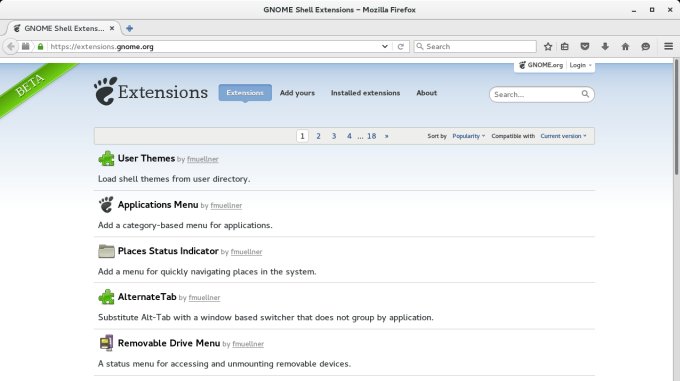680x381 pixels.
Task: Click the Places Status Indicator folder icon
Action: (x=106, y=251)
